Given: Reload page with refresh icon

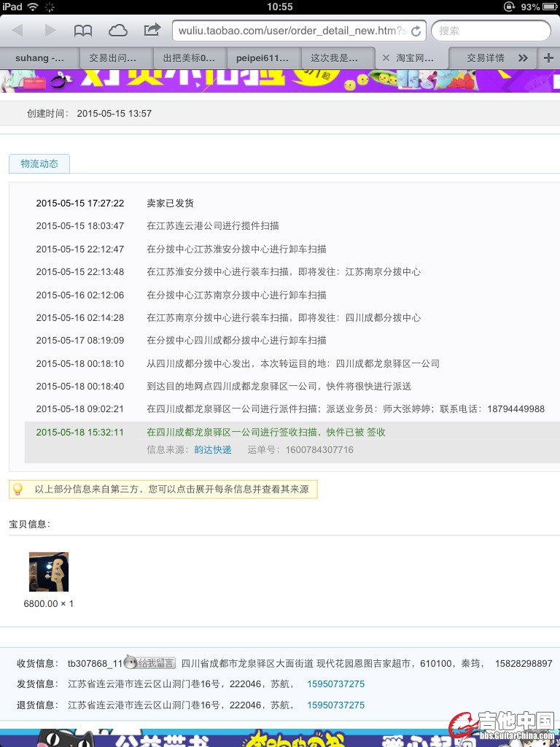Looking at the screenshot, I should [x=416, y=31].
